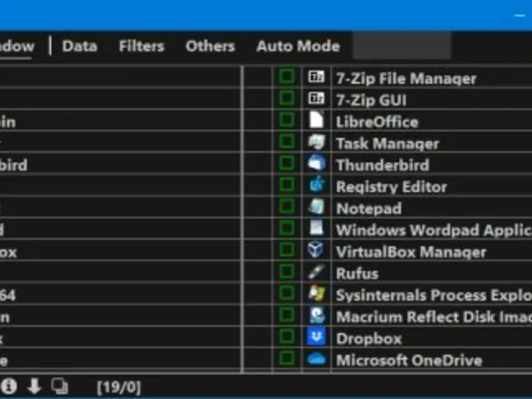Image resolution: width=532 pixels, height=399 pixels.
Task: Click the Dropbox icon
Action: [317, 336]
